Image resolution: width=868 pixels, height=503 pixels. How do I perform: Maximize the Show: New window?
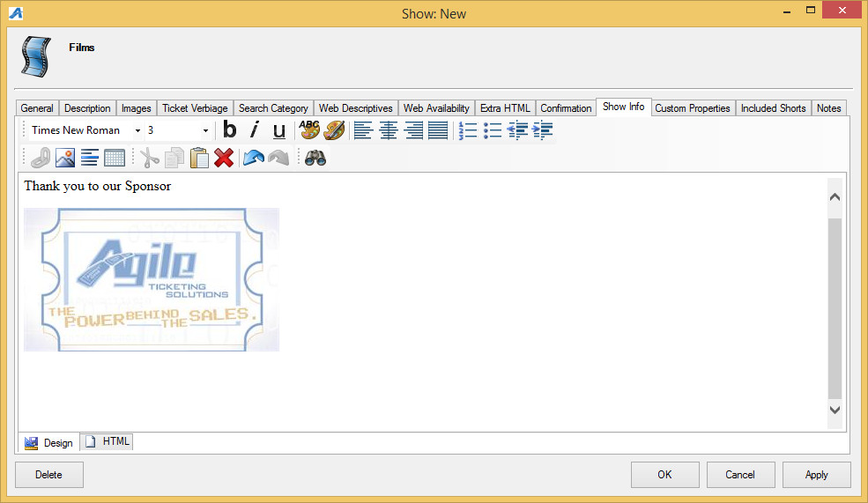coord(811,11)
